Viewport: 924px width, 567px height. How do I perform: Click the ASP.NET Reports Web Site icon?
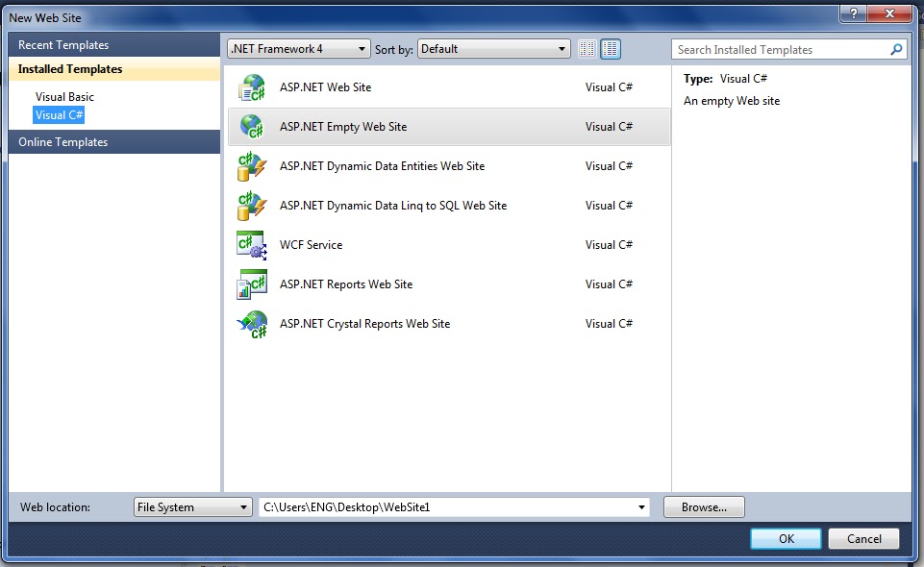[x=252, y=283]
